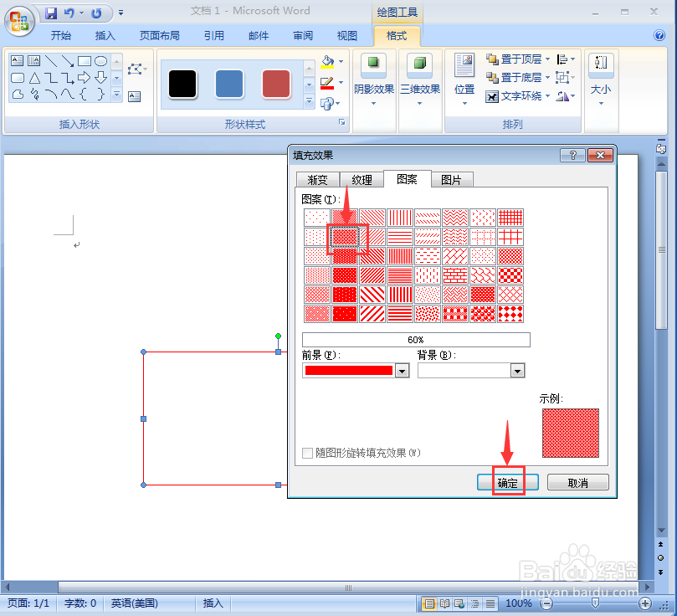The image size is (677, 616).
Task: Switch to Web Layout view
Action: pyautogui.click(x=459, y=603)
